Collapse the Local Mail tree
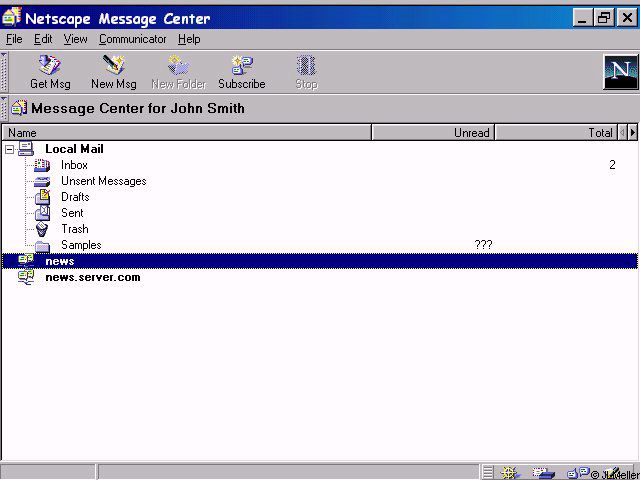The height and width of the screenshot is (480, 640). click(x=9, y=150)
